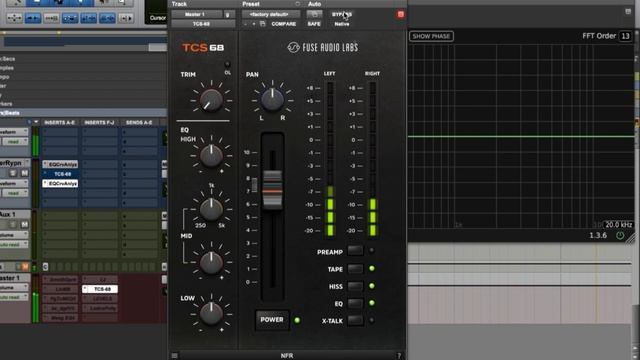Open the plugin help question mark

coord(399,356)
